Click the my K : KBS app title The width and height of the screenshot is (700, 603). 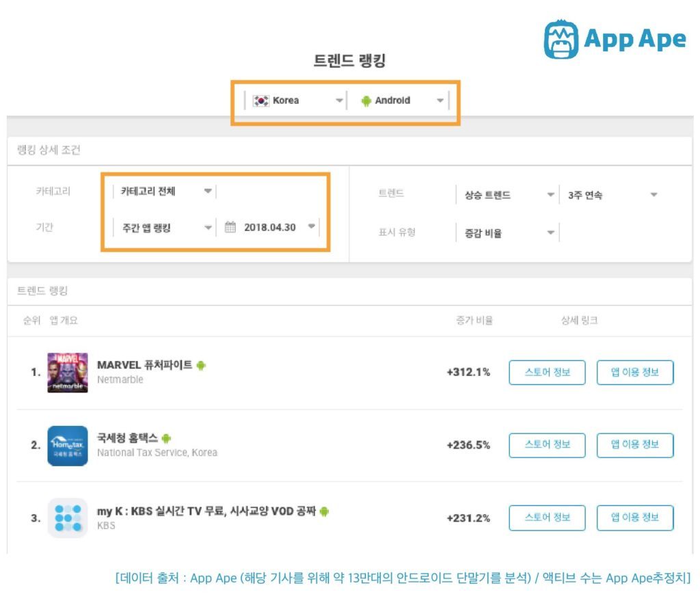coord(206,511)
